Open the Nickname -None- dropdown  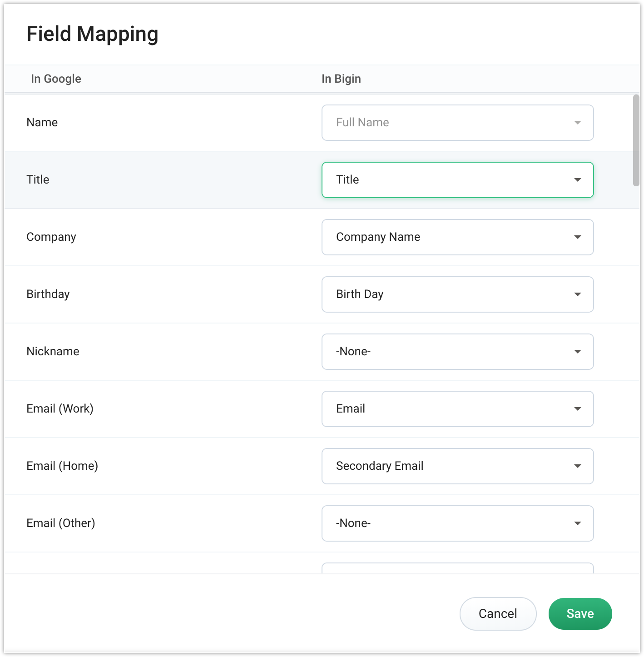pyautogui.click(x=457, y=352)
